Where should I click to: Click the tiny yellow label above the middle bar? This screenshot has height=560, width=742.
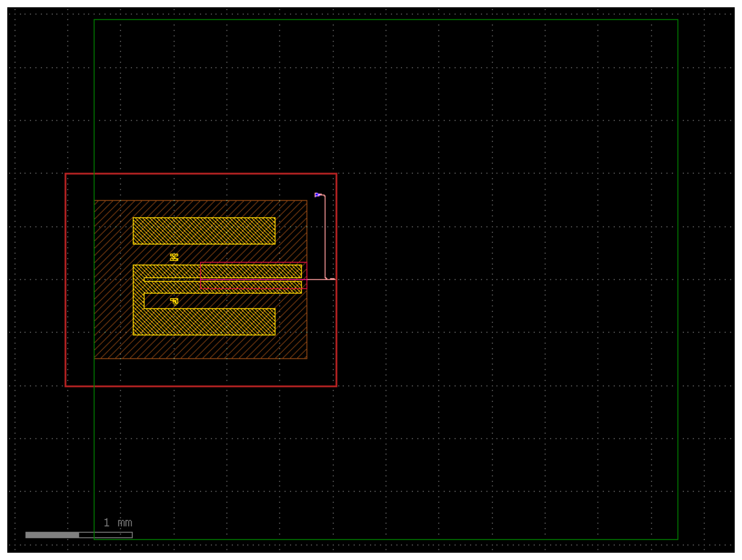pos(174,257)
